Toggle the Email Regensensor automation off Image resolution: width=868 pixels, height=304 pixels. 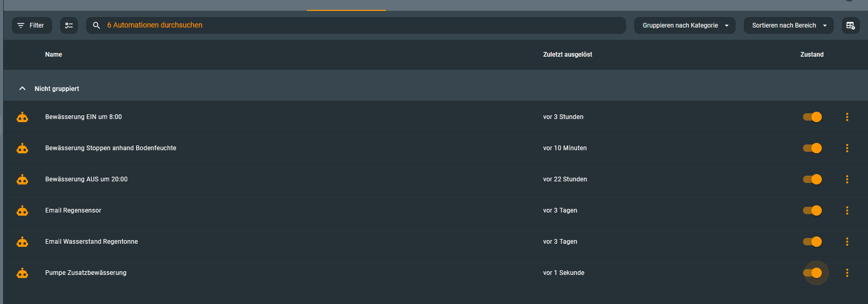[812, 210]
